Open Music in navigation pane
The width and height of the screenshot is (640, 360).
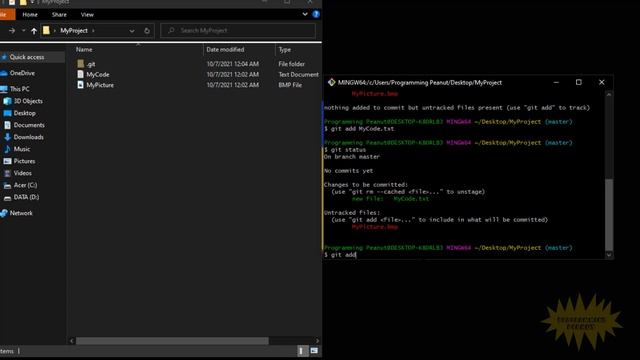22,149
